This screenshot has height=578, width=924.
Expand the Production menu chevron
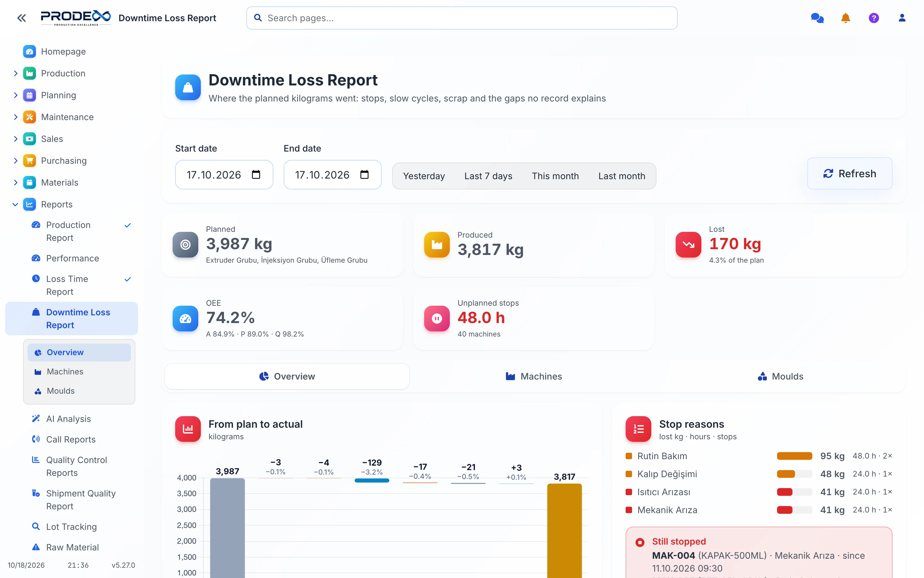[15, 74]
